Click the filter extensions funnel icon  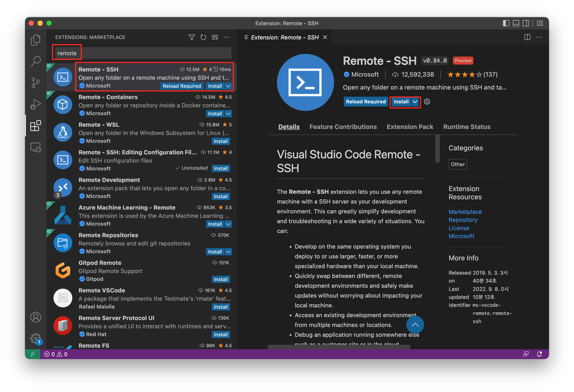[192, 37]
